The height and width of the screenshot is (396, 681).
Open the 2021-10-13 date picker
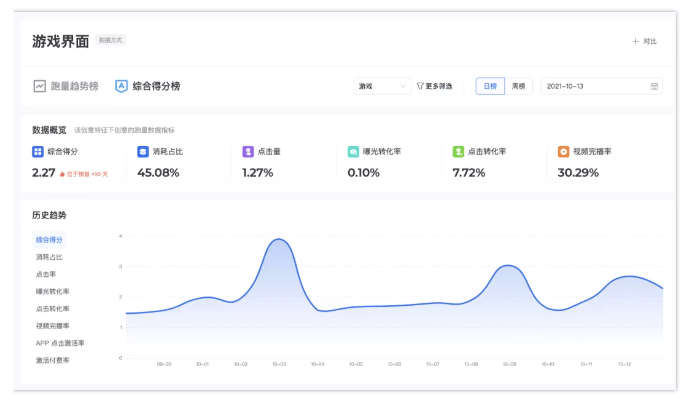602,86
